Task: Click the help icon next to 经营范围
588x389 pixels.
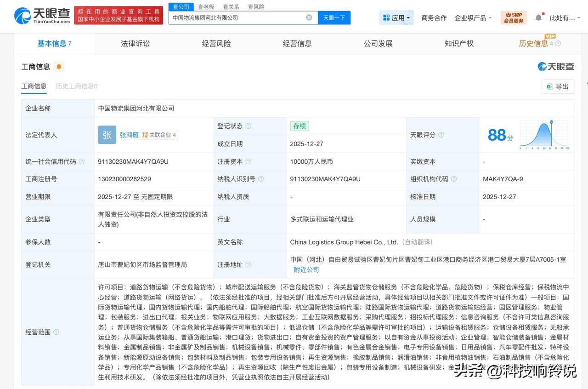Action: click(56, 332)
